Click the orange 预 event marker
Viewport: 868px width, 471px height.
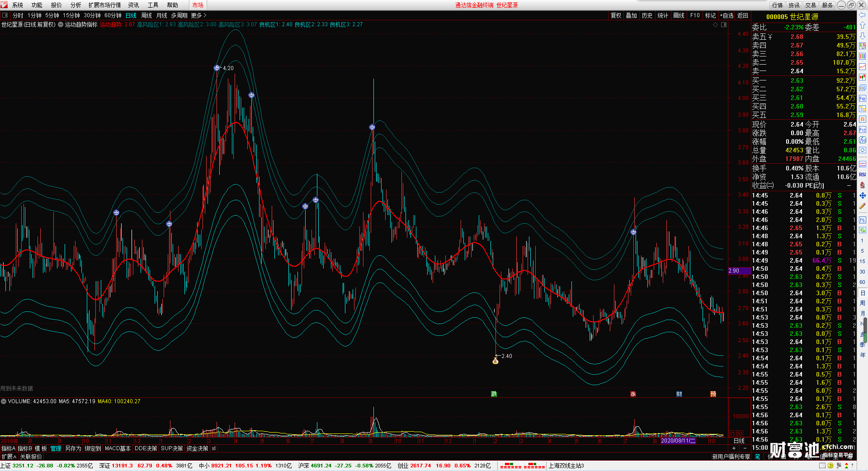coord(713,394)
